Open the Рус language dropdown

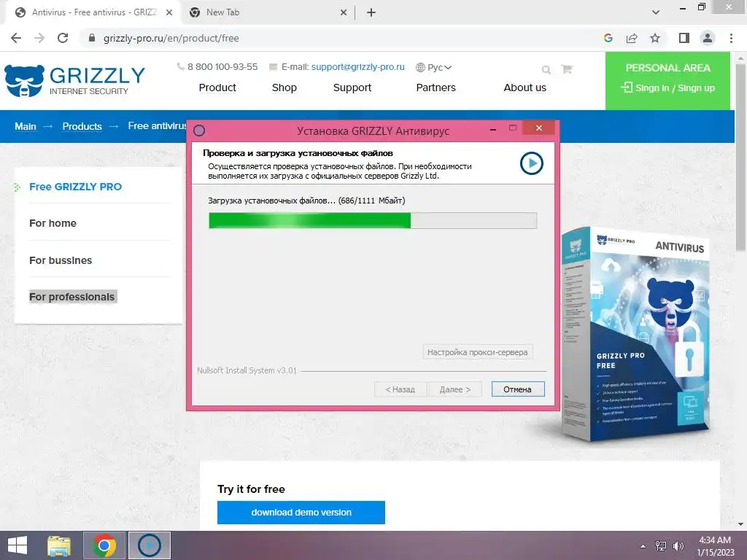point(433,67)
